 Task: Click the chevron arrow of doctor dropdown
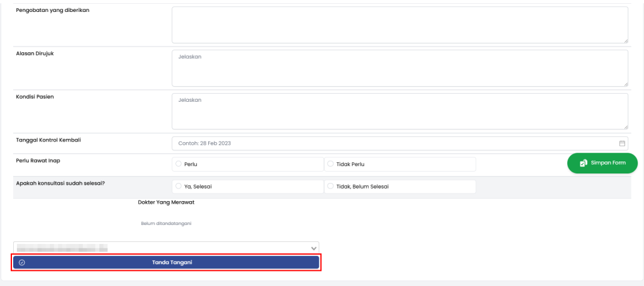[x=313, y=248]
